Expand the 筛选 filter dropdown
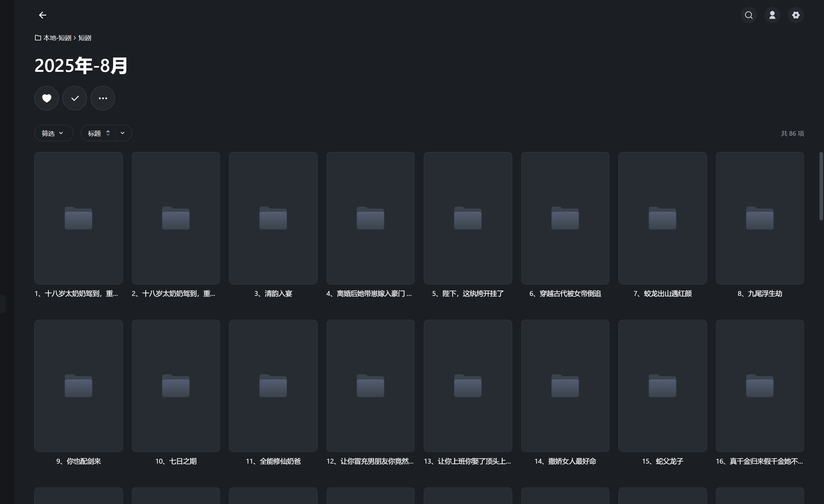Screen dimensions: 824x504 [53, 133]
